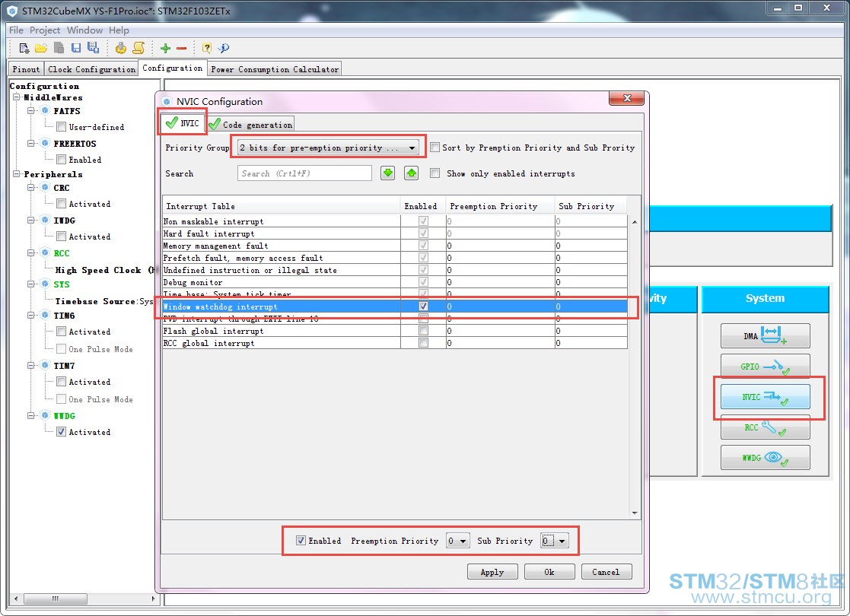This screenshot has width=850, height=616.
Task: Open the Window menu
Action: coord(84,30)
